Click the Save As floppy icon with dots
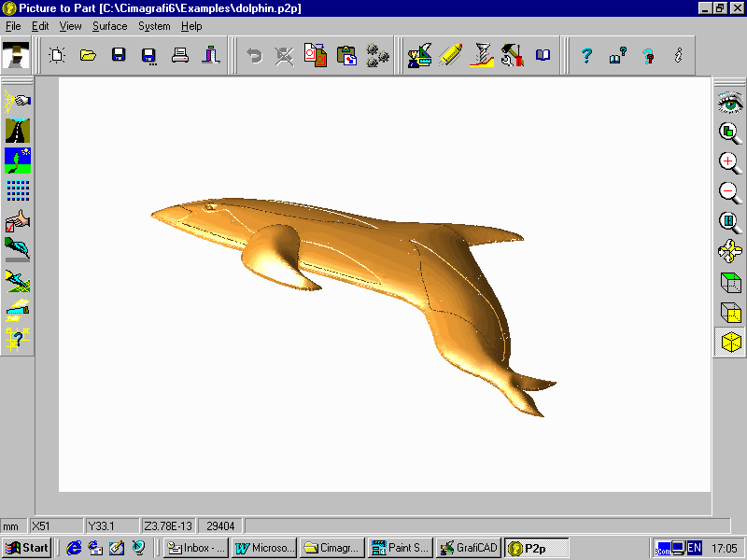This screenshot has height=560, width=747. coord(149,56)
